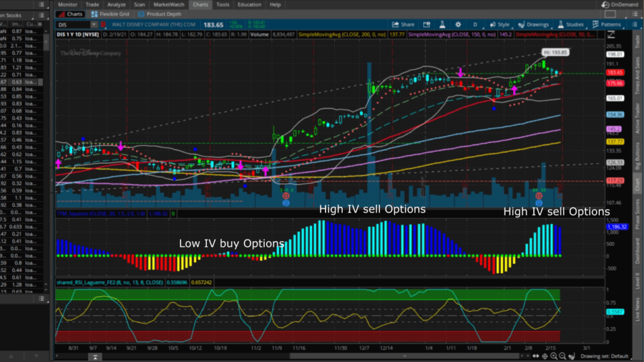Open the Drawings dropdown

click(x=533, y=25)
